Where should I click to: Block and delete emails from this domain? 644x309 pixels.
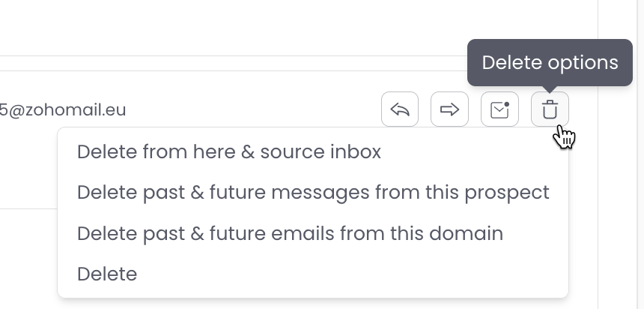click(x=290, y=233)
